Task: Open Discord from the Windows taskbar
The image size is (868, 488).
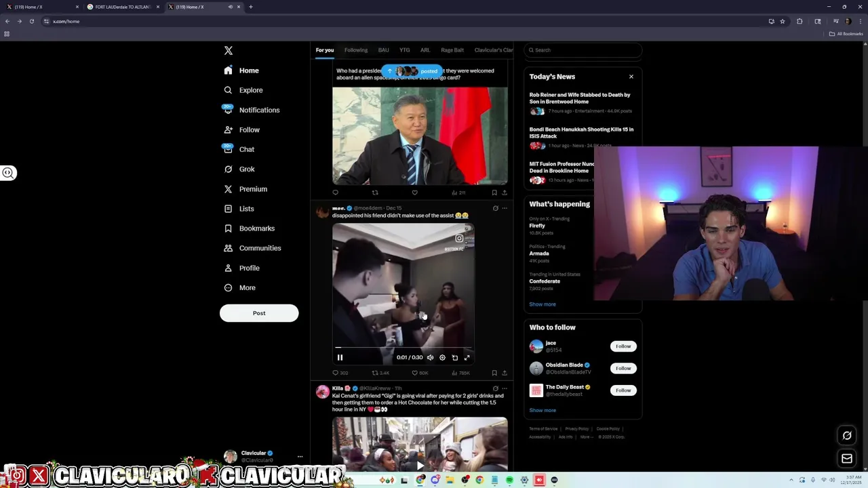Action: point(435,481)
